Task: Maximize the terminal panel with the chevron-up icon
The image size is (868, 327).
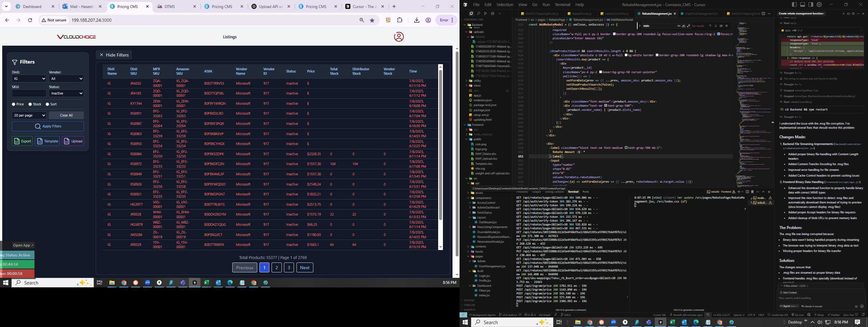Action: 763,192
